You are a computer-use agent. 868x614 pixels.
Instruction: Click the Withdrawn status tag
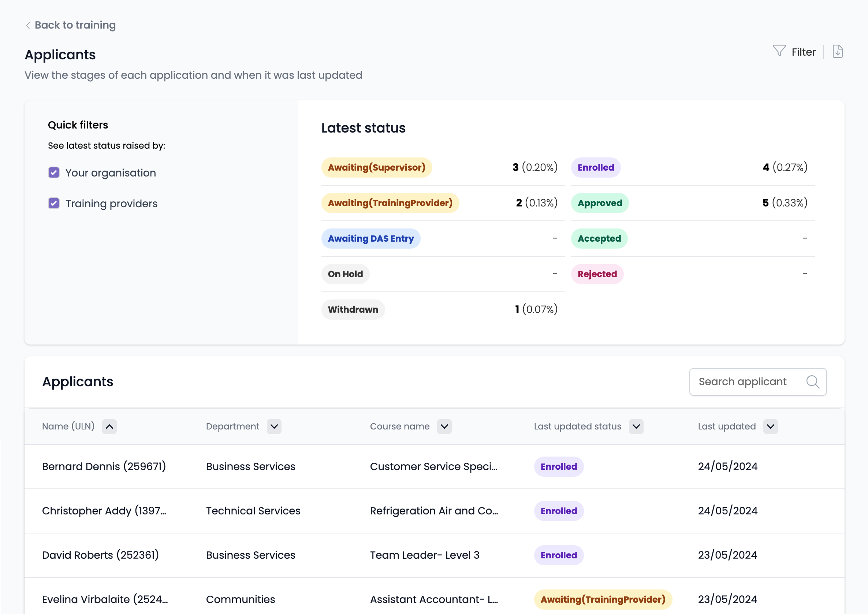[x=353, y=310]
